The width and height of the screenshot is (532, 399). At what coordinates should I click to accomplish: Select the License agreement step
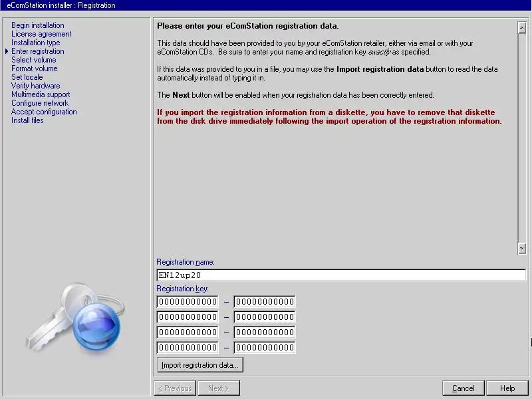point(41,34)
